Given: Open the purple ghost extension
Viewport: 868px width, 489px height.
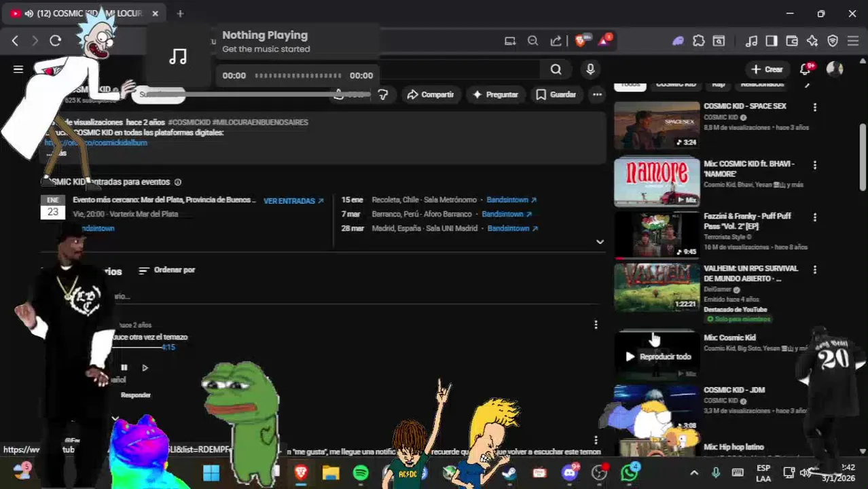Looking at the screenshot, I should point(678,41).
